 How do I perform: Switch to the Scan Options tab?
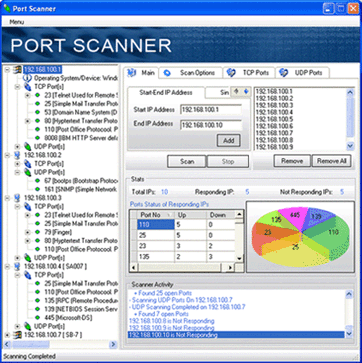coord(191,73)
